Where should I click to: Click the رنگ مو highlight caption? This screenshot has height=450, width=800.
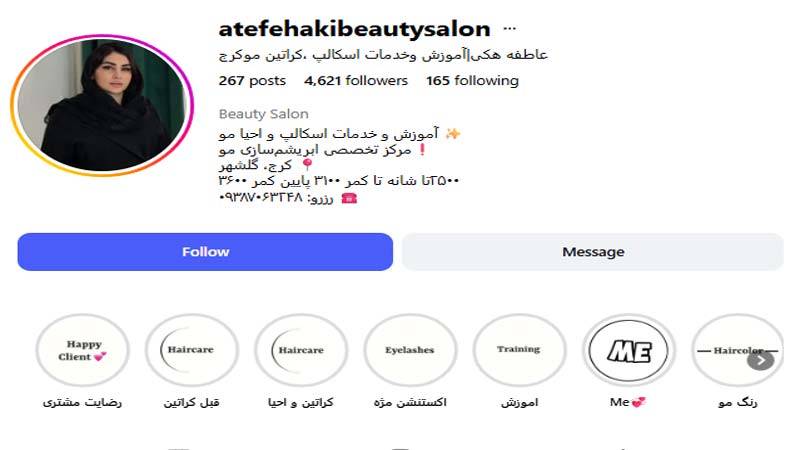click(738, 403)
